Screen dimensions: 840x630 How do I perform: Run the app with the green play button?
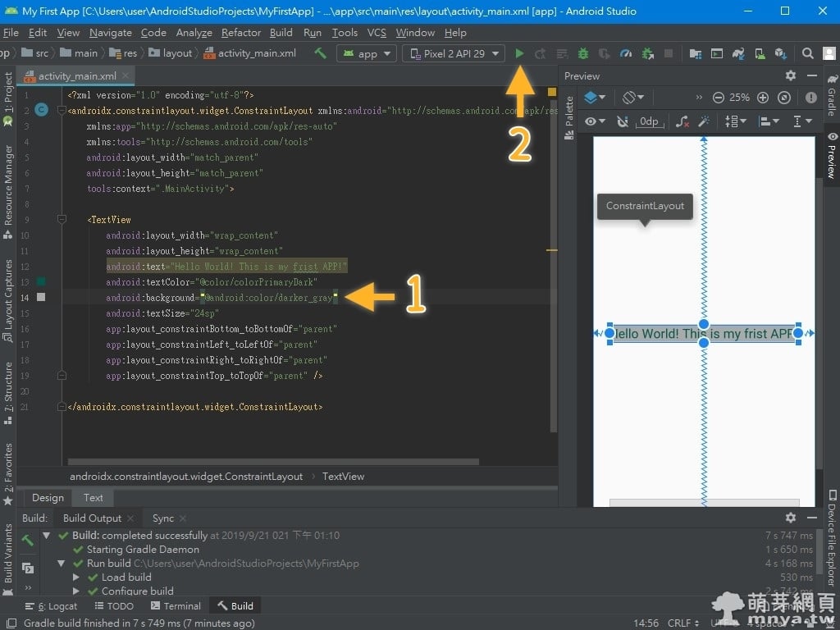pyautogui.click(x=519, y=53)
